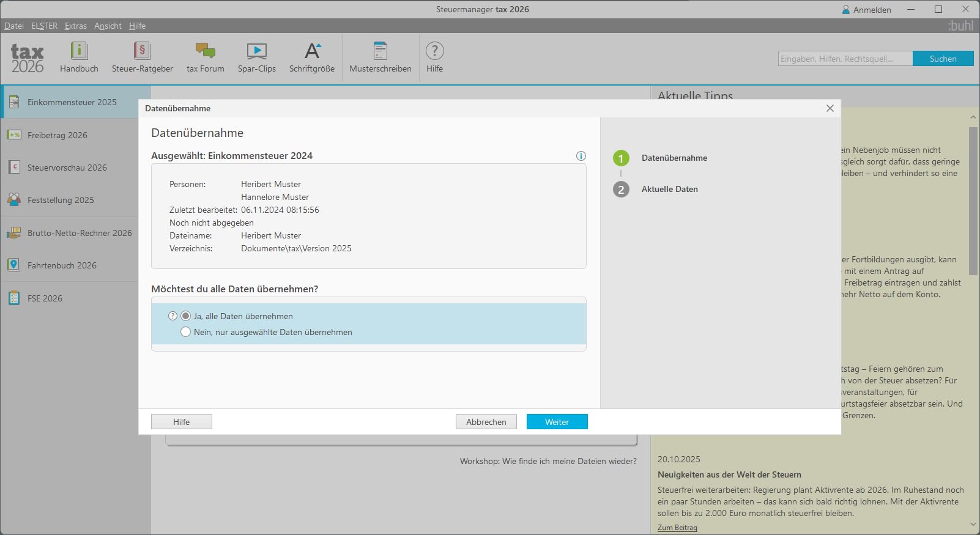Viewport: 980px width, 535px height.
Task: Click the Schriftgröße font size icon
Action: (x=312, y=51)
